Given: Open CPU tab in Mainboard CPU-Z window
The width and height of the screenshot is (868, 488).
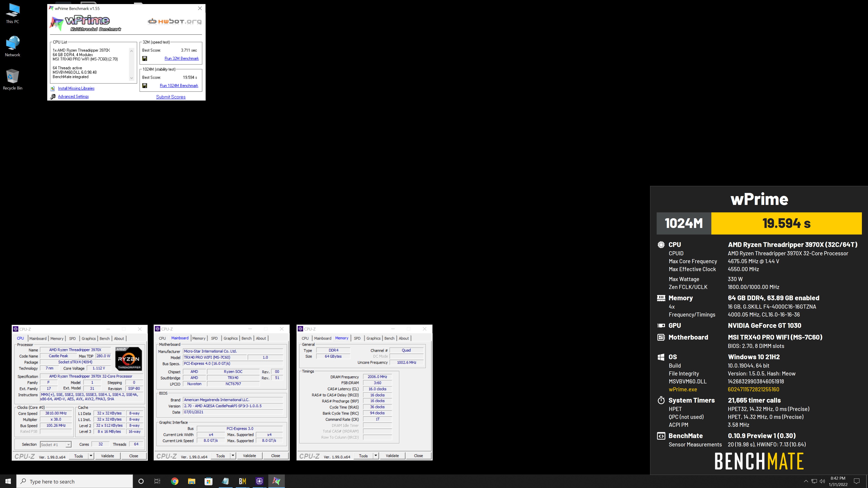Looking at the screenshot, I should click(x=163, y=338).
